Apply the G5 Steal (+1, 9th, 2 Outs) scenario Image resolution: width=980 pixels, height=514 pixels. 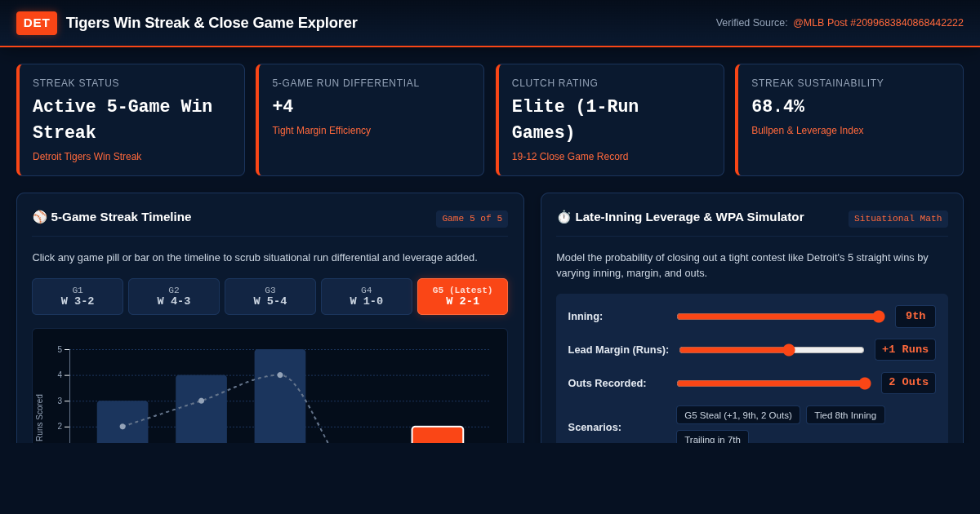pyautogui.click(x=738, y=415)
